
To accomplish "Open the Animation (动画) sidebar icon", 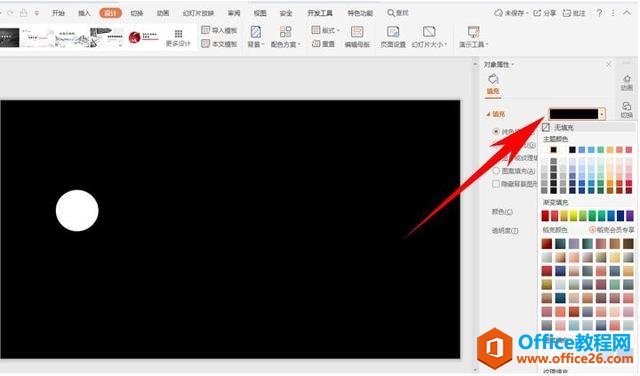I will point(627,82).
